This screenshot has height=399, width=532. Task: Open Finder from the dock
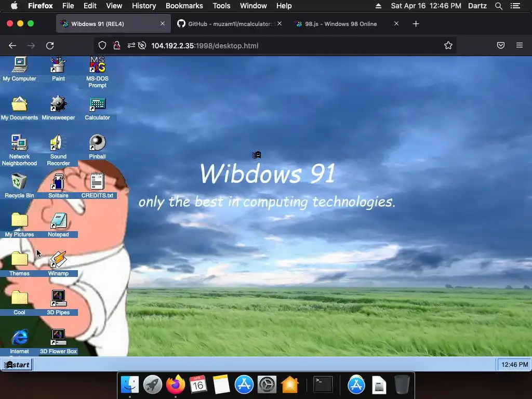tap(129, 385)
